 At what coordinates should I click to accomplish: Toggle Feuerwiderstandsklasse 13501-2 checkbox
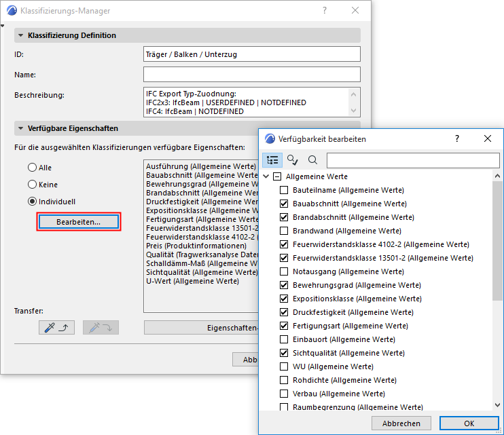(x=284, y=258)
